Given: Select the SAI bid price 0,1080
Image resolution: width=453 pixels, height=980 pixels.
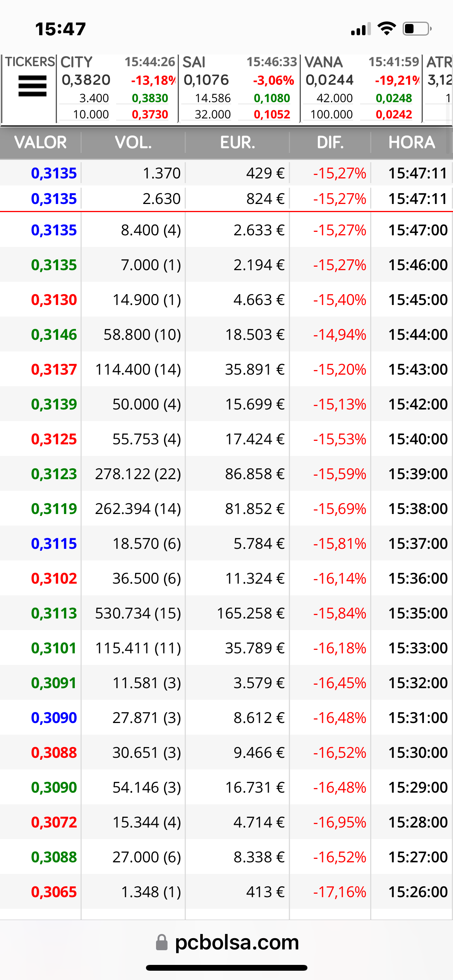Looking at the screenshot, I should tap(272, 98).
